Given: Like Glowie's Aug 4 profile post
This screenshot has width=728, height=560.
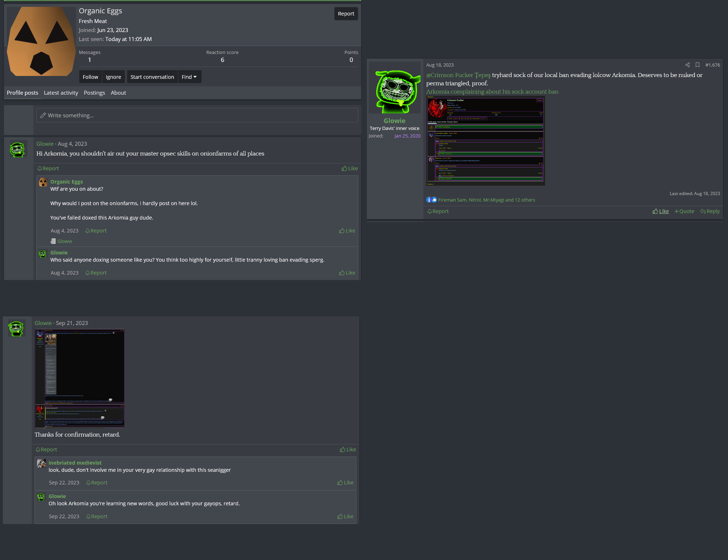Looking at the screenshot, I should click(350, 168).
